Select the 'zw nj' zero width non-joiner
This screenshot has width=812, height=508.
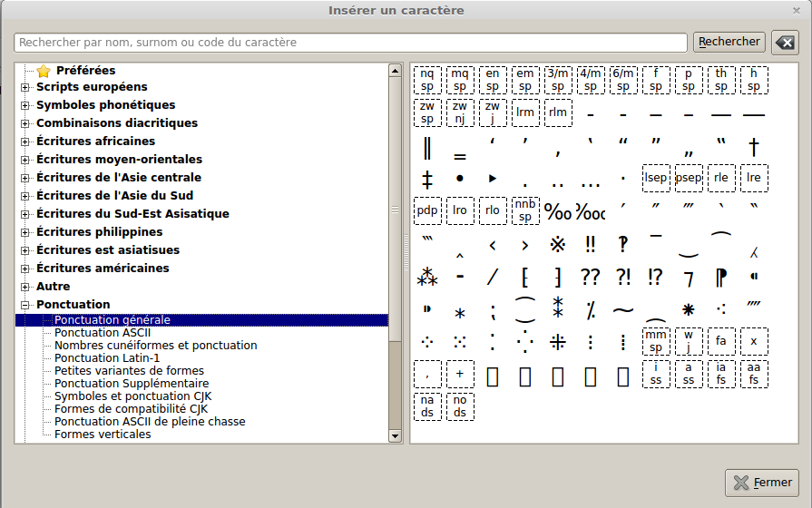460,112
